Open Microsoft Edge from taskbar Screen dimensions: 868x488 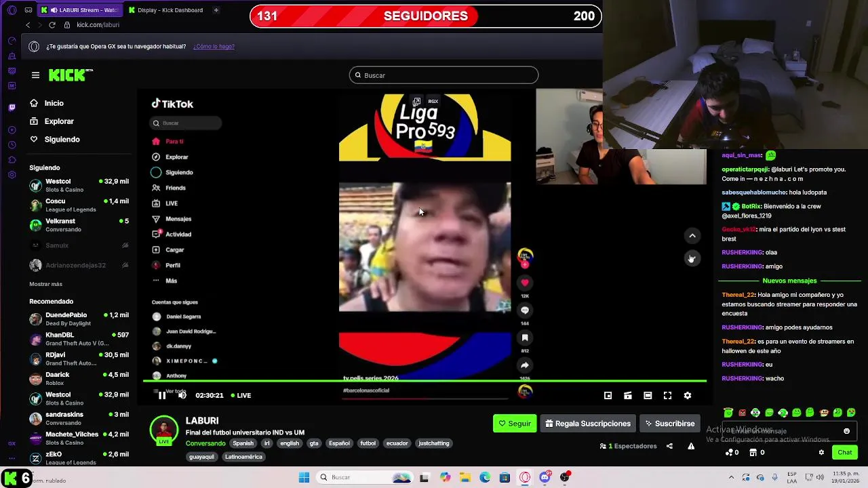pos(485,477)
